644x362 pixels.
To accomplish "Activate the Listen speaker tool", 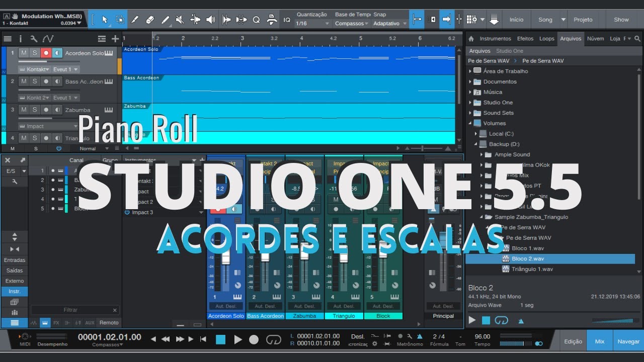I will pyautogui.click(x=210, y=20).
